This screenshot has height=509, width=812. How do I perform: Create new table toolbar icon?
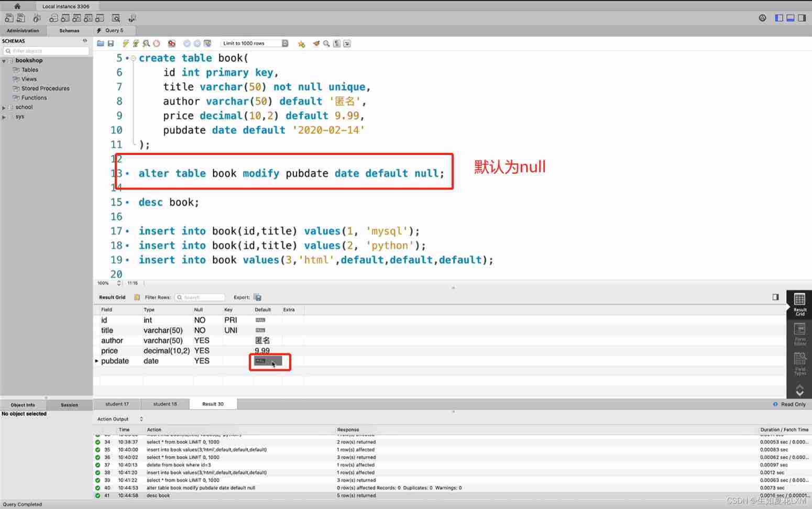(65, 18)
